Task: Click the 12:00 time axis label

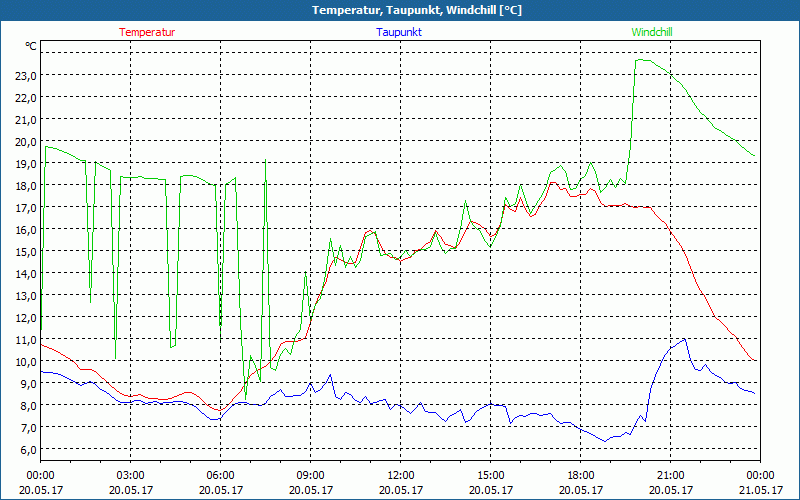Action: 401,476
